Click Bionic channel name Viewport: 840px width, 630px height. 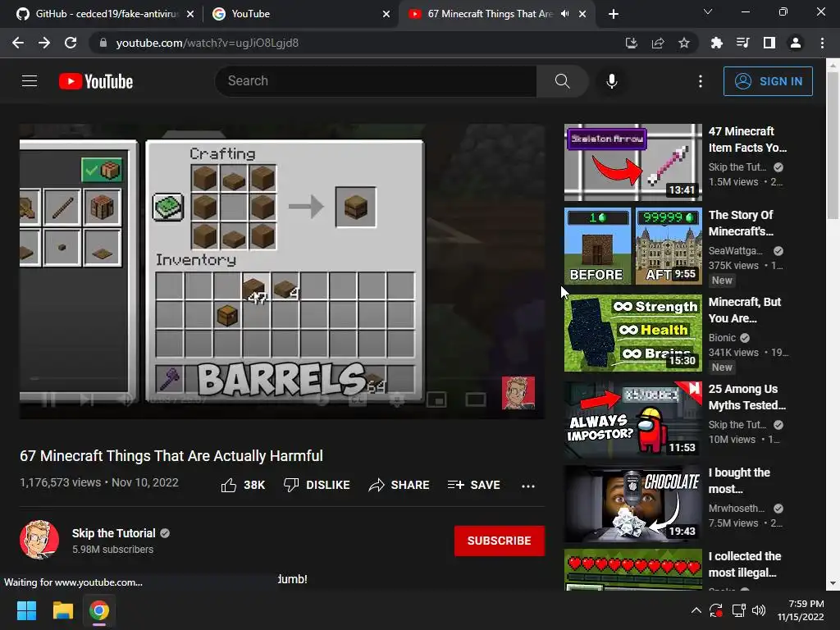(722, 338)
